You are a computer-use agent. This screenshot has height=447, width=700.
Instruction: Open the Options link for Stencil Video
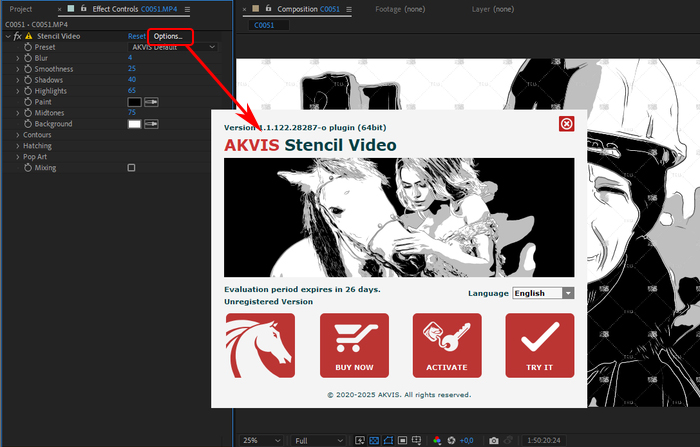(168, 37)
